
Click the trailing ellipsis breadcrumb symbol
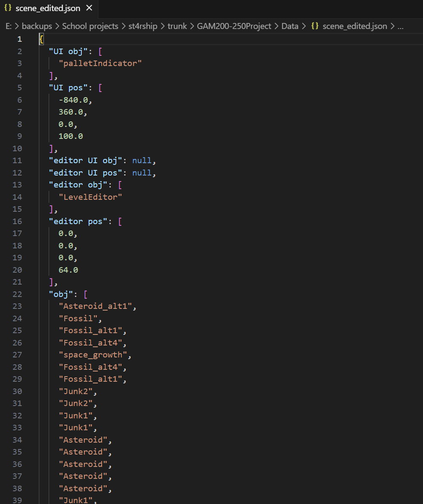pos(400,26)
